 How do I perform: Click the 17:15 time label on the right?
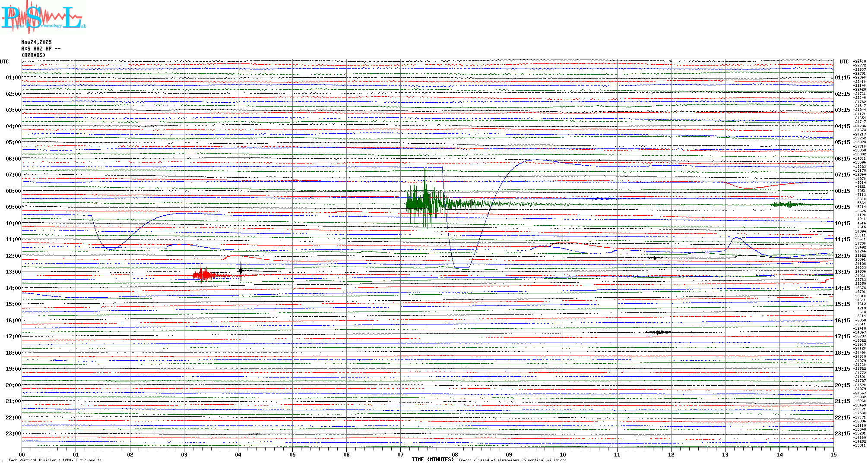[x=842, y=337]
